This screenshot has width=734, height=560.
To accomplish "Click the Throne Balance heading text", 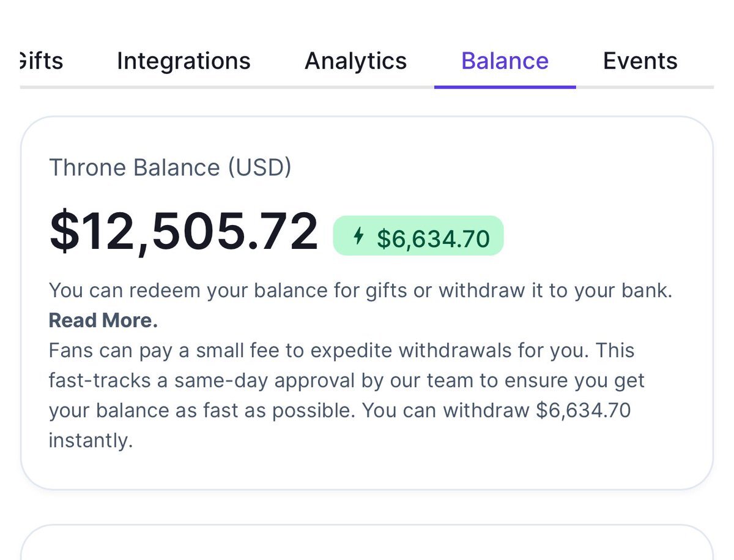I will click(135, 168).
